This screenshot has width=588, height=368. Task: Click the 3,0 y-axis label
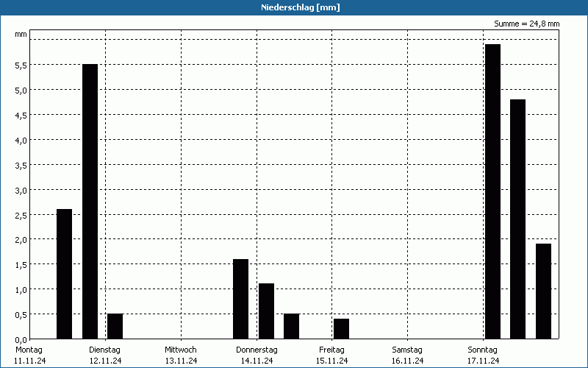pyautogui.click(x=21, y=191)
